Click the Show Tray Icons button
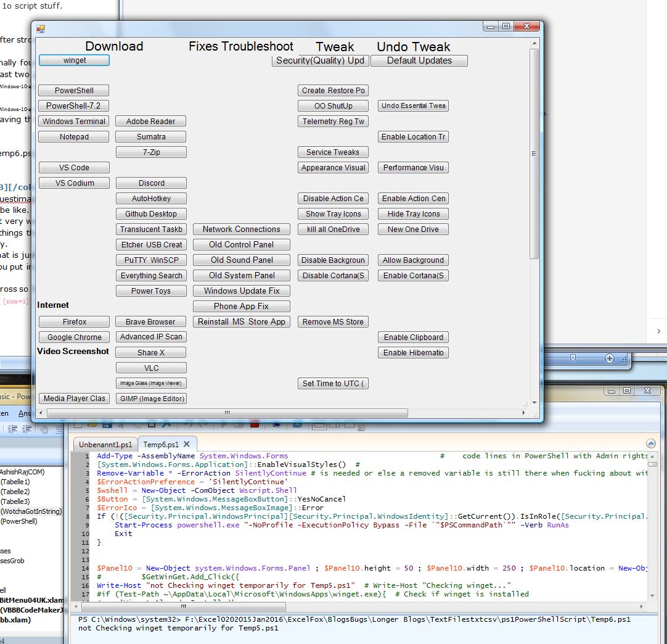This screenshot has width=667, height=644. 333,213
